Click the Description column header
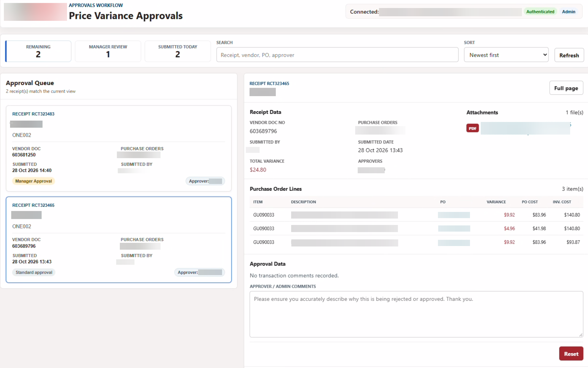The image size is (588, 368). click(303, 202)
